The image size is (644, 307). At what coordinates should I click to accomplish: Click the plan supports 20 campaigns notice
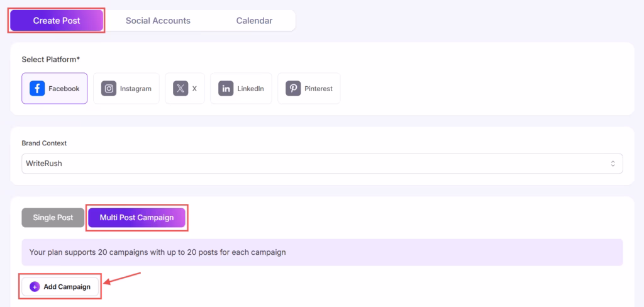pyautogui.click(x=322, y=252)
